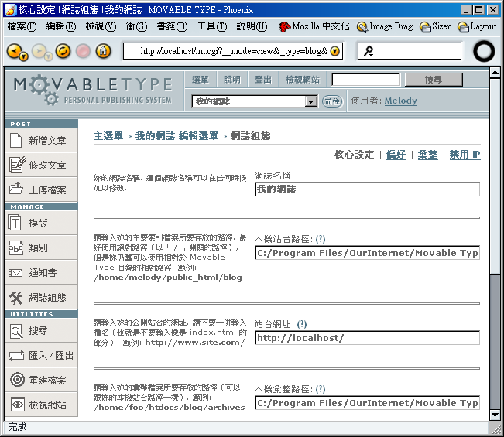The height and width of the screenshot is (437, 504).
Task: Open the Mozilla 中文化 bookmark
Action: tap(314, 26)
